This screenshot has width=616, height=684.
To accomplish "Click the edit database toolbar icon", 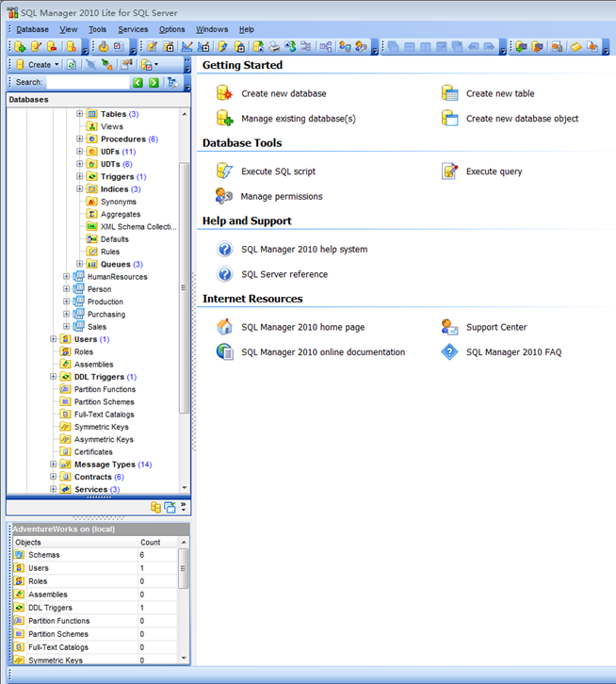I will [37, 46].
